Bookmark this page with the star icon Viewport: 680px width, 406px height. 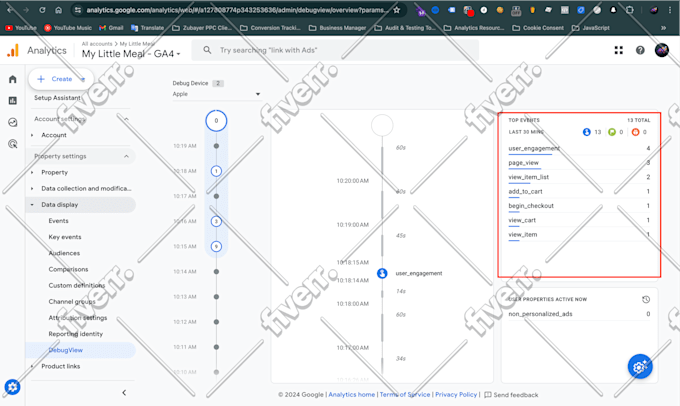point(396,10)
